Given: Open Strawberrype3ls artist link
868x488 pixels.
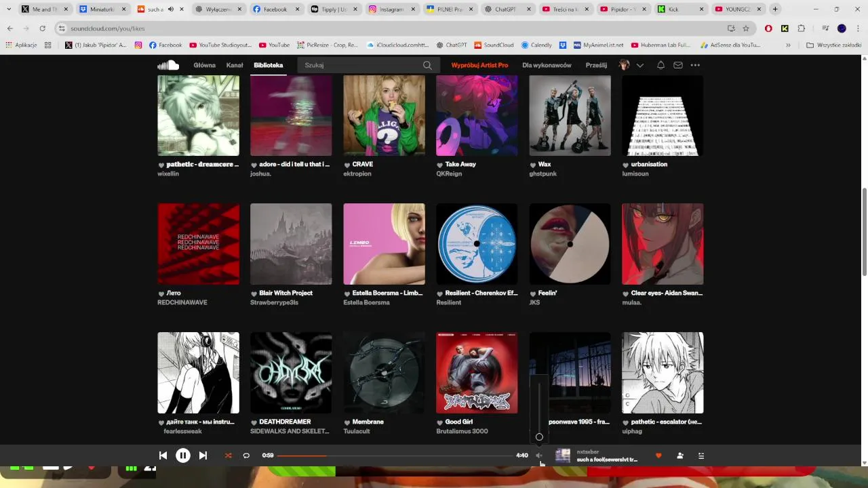Looking at the screenshot, I should 274,302.
